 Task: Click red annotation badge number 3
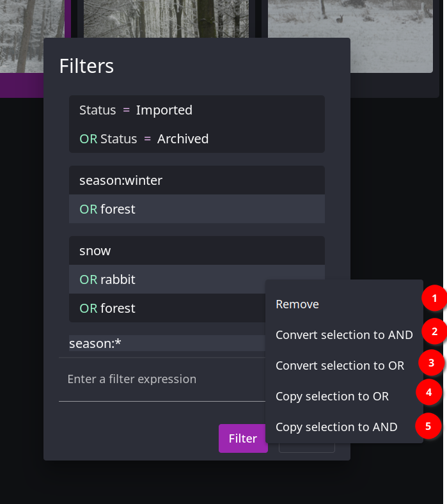coord(431,363)
